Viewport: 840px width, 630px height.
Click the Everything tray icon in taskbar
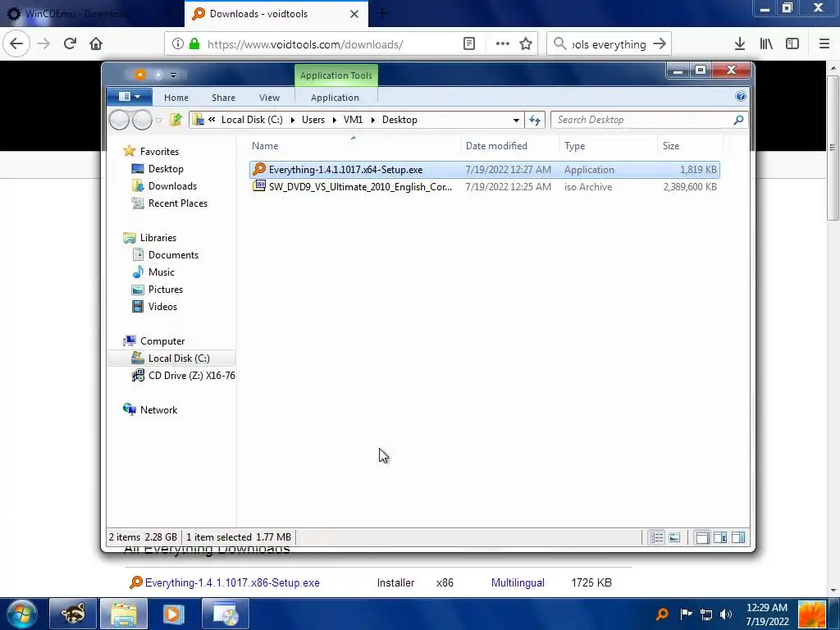tap(662, 614)
